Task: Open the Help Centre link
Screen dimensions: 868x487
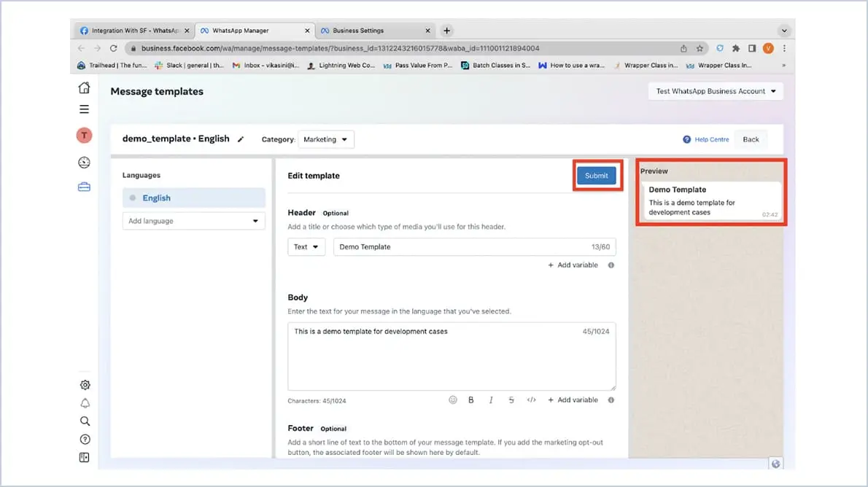Action: click(706, 139)
